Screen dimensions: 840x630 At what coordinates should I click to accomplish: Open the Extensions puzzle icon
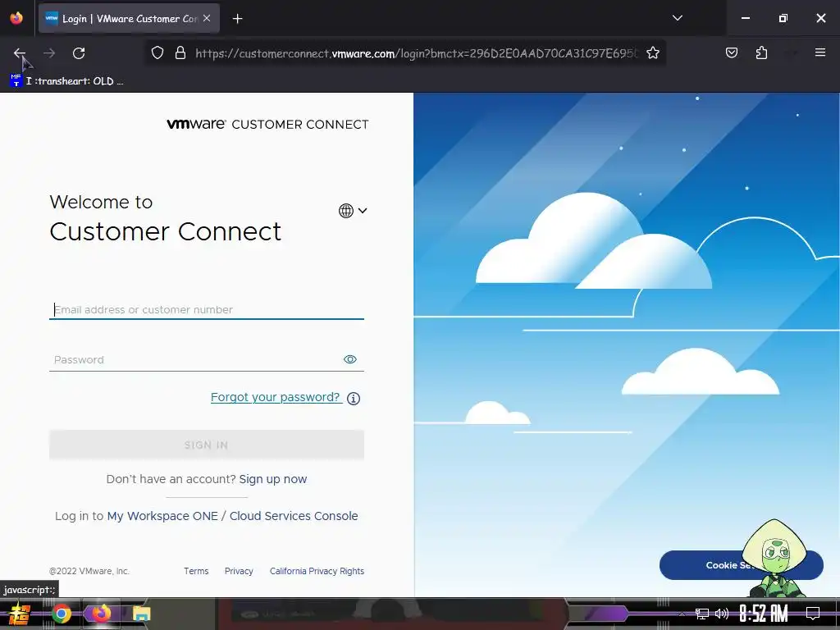pyautogui.click(x=761, y=52)
